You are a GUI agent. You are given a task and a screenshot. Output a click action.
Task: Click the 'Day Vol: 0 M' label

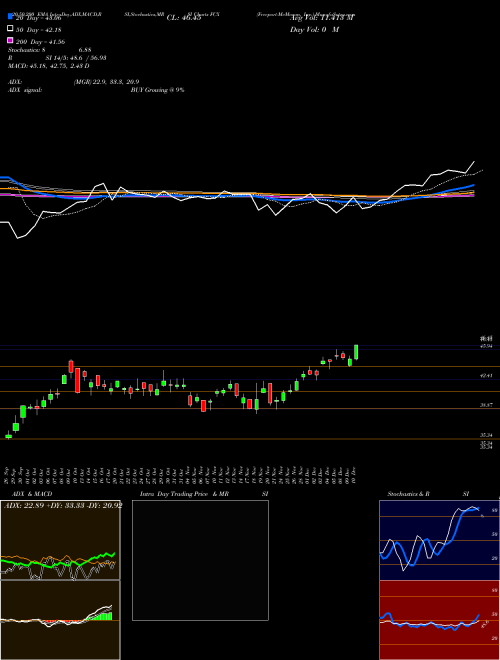coord(314,30)
